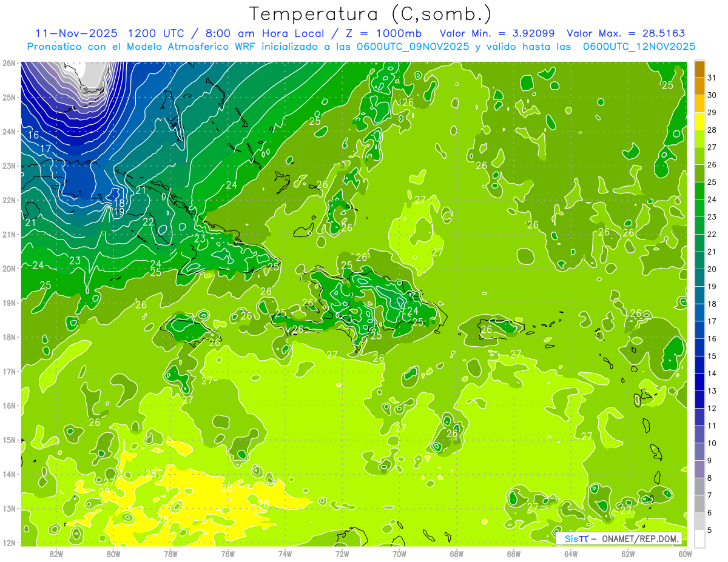
Task: Click the '19N' latitude axis label
Action: coord(9,303)
